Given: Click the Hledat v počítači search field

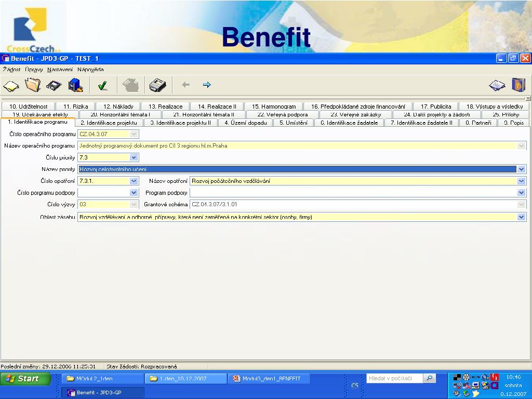Looking at the screenshot, I should point(395,378).
